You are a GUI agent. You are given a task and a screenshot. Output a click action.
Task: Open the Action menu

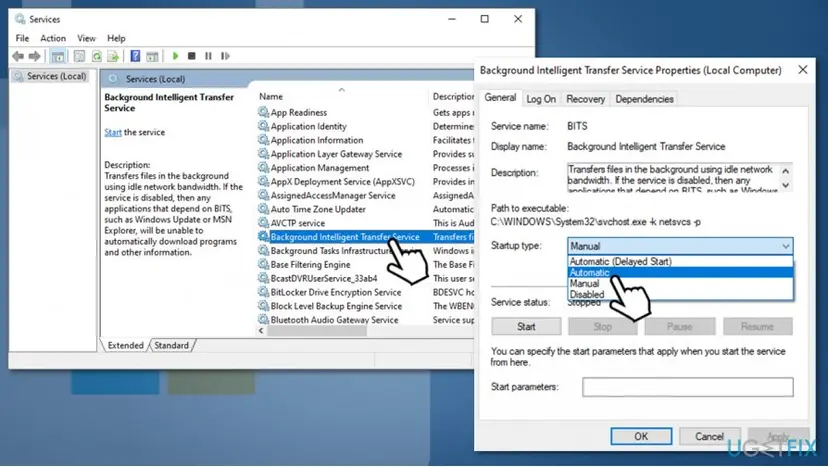coord(53,38)
